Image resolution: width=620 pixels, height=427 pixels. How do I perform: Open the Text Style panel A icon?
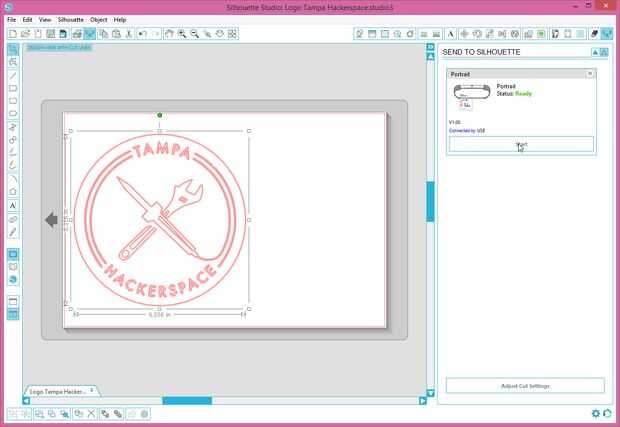[x=450, y=34]
